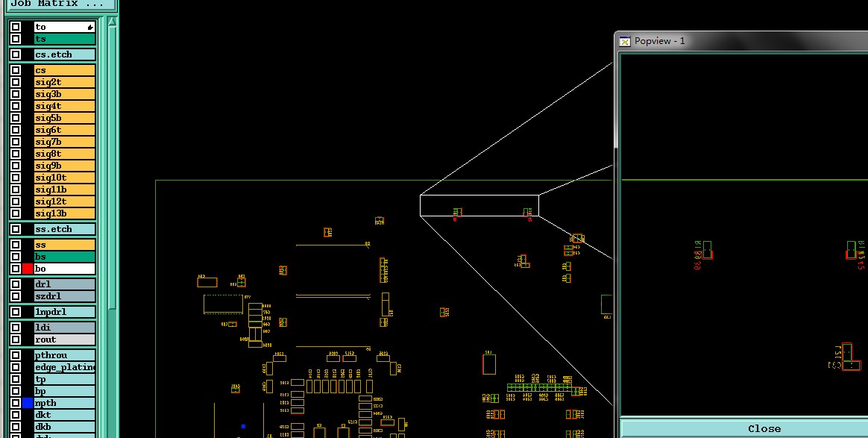Select the cs layer name
Screen dimensions: 868x438
coord(65,70)
